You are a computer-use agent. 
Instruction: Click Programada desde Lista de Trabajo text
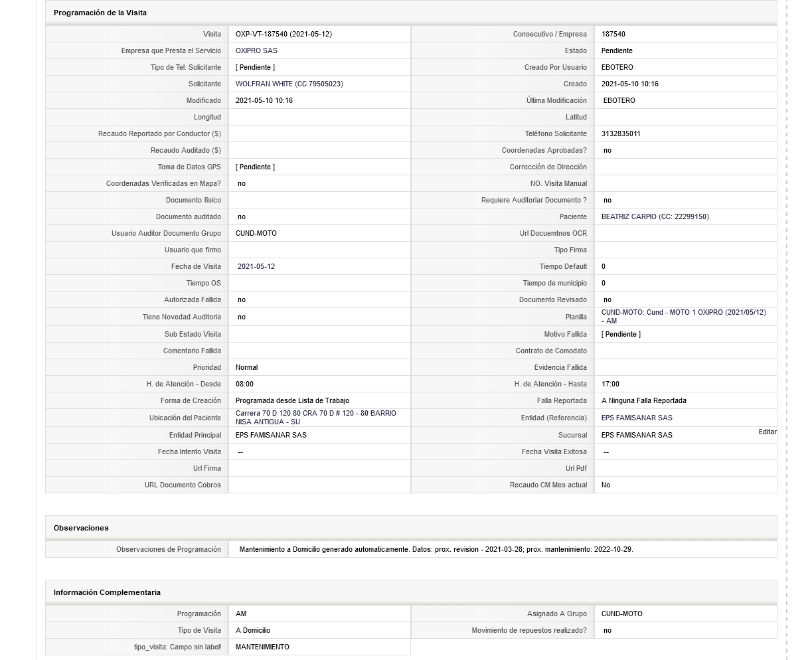pos(292,400)
